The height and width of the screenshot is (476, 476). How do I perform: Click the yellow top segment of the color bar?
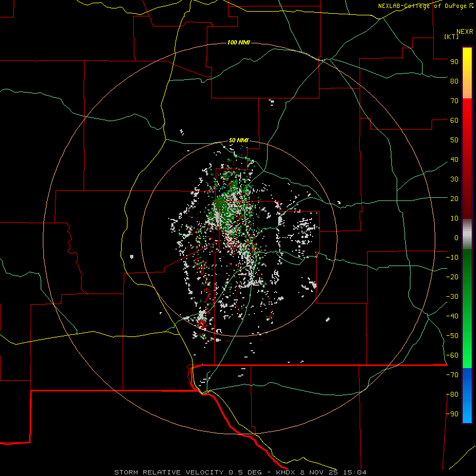point(467,73)
